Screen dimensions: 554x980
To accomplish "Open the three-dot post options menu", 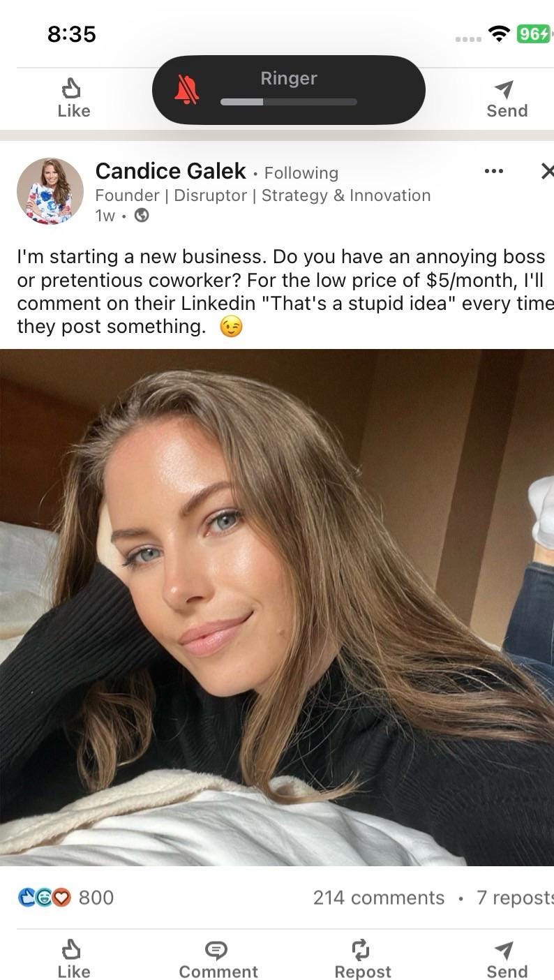I will click(493, 171).
